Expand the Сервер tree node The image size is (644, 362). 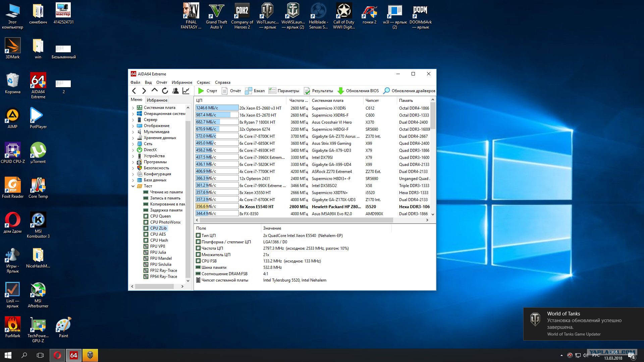133,120
